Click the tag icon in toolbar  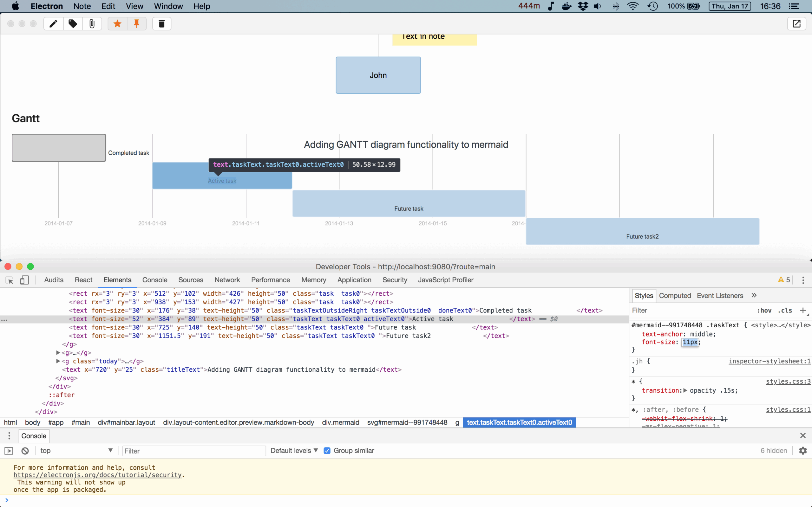click(x=73, y=24)
